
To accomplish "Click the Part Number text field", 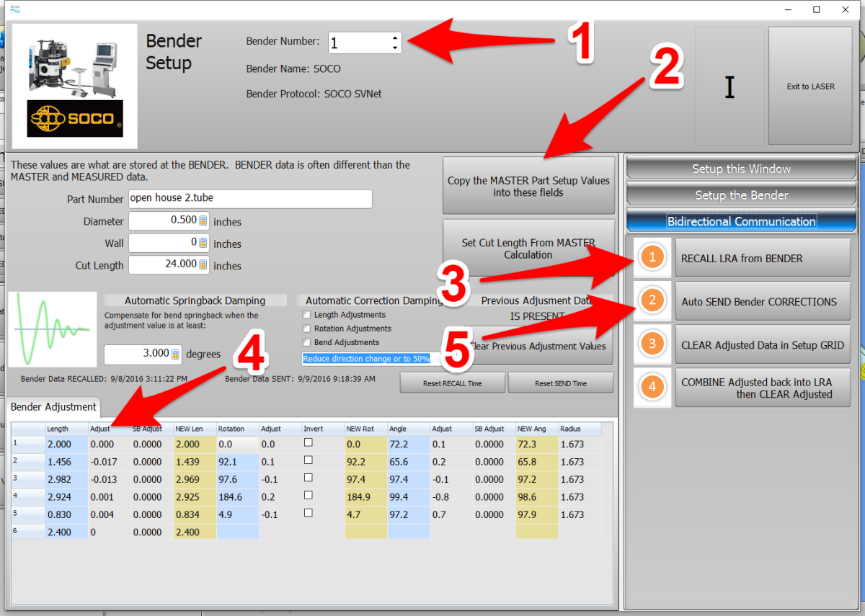I will (x=249, y=199).
